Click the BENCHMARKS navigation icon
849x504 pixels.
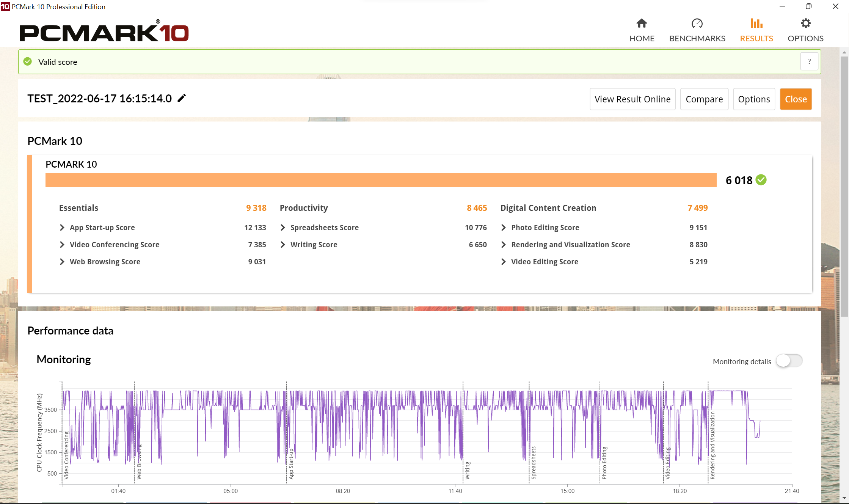click(697, 24)
